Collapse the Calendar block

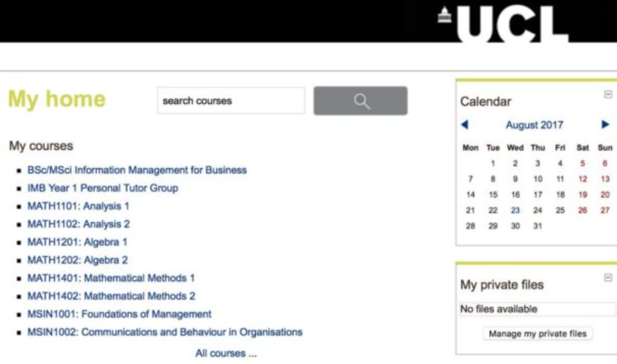pos(608,94)
